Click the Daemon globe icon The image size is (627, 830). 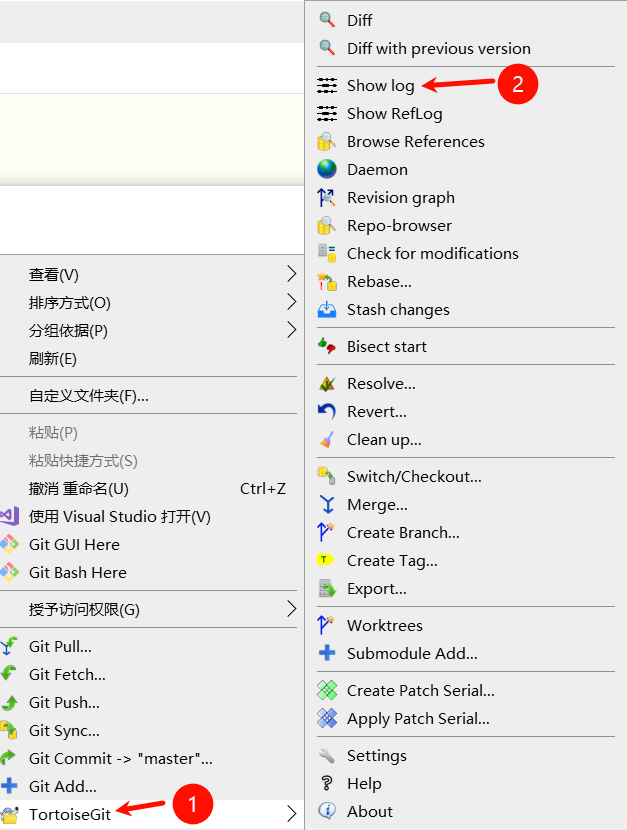[x=327, y=169]
